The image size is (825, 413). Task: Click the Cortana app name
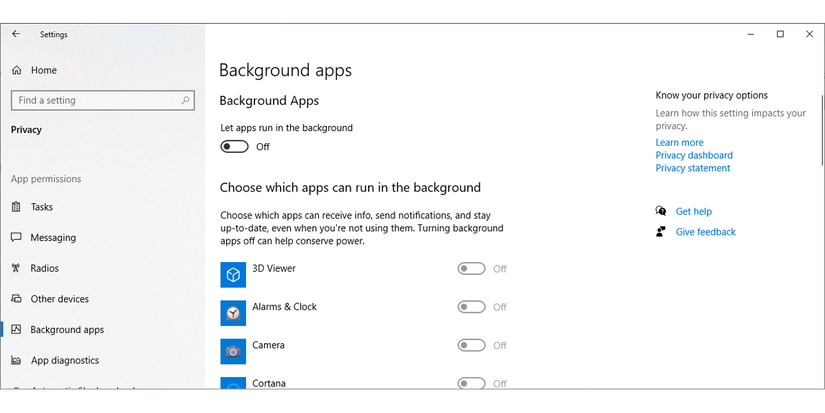(x=269, y=383)
